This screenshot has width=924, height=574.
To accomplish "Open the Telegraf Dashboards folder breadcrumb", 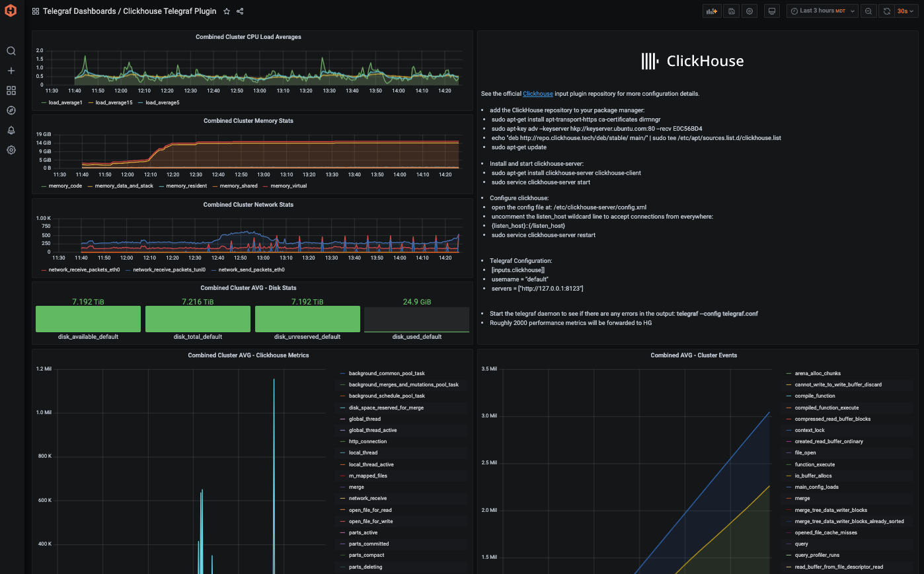I will click(x=79, y=11).
